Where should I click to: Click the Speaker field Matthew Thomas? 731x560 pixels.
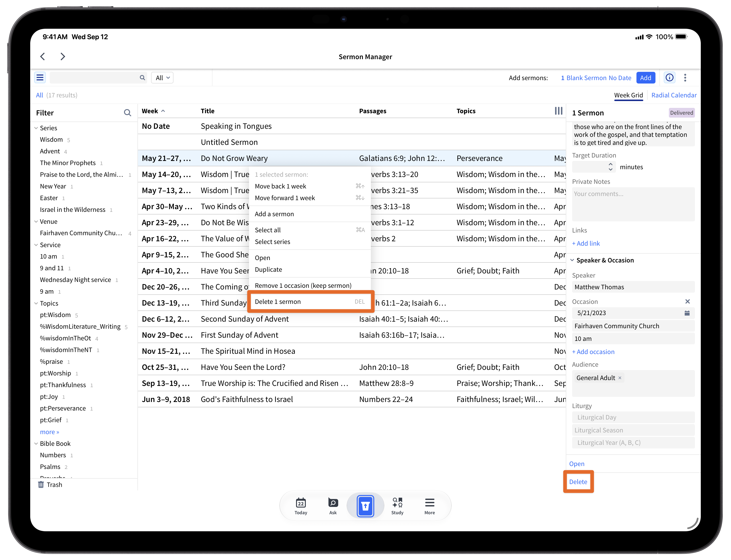pos(633,287)
